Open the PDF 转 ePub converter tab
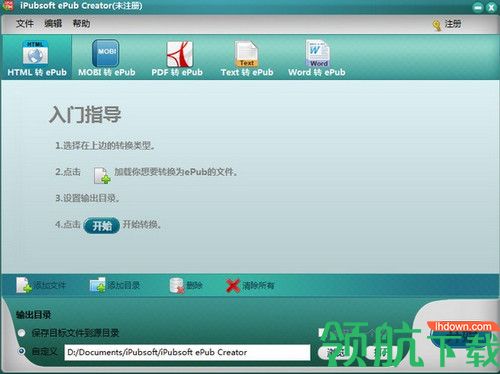This screenshot has height=374, width=500. (x=177, y=57)
